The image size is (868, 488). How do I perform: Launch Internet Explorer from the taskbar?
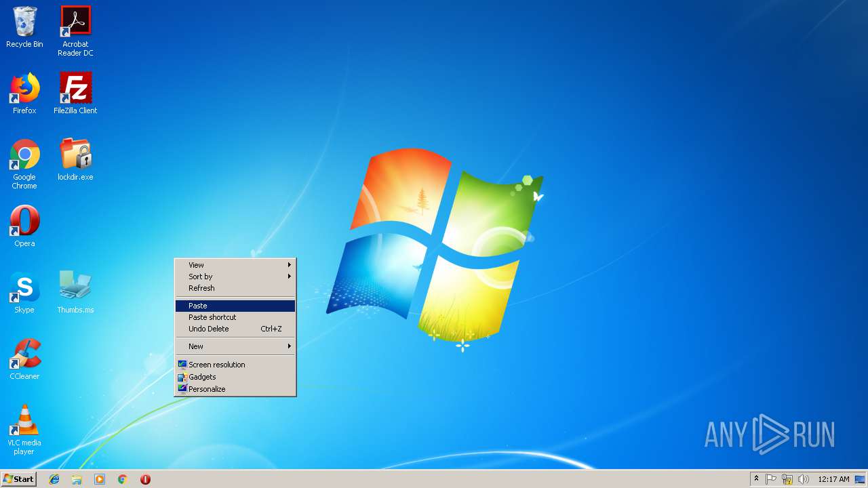pyautogui.click(x=54, y=479)
